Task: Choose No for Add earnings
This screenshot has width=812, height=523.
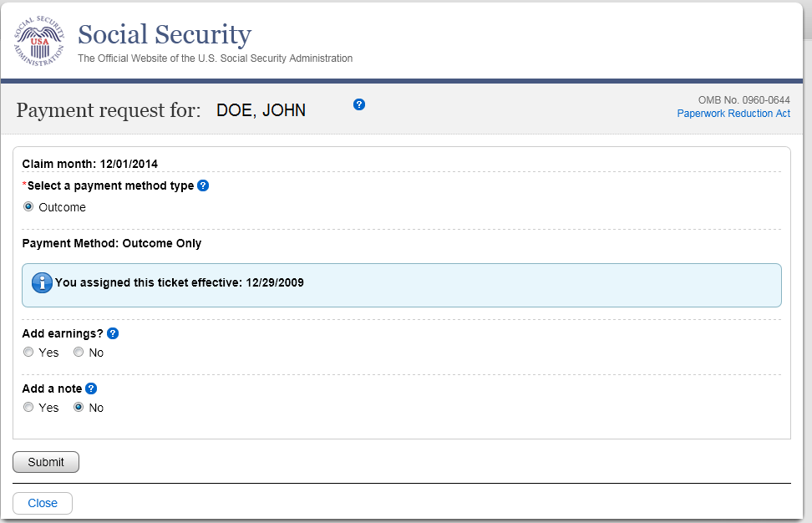Action: [x=79, y=353]
